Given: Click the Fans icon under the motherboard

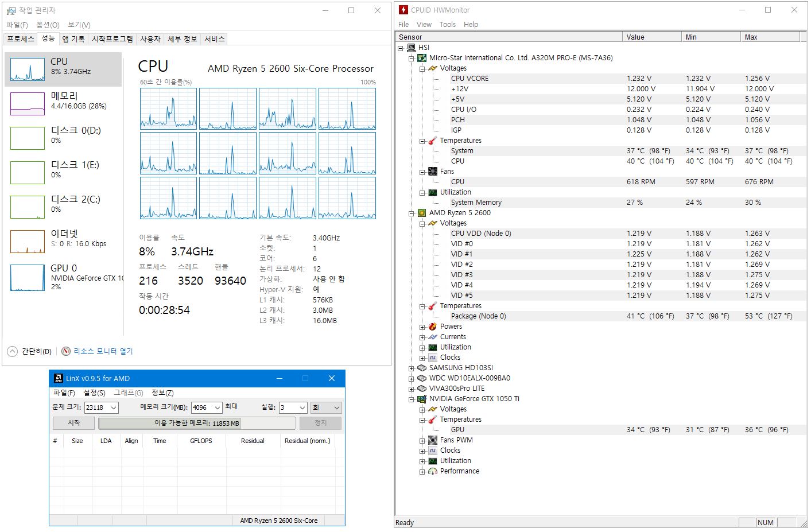Looking at the screenshot, I should coord(433,172).
